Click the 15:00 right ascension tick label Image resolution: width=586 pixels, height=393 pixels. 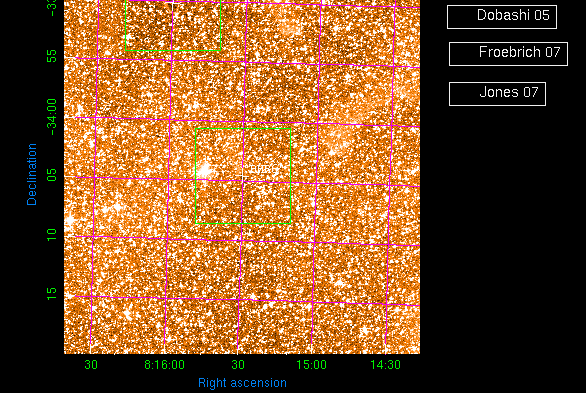pyautogui.click(x=312, y=365)
